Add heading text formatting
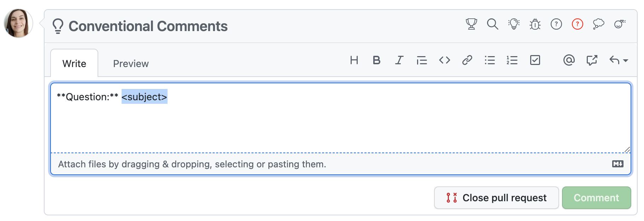Image resolution: width=644 pixels, height=221 pixels. point(354,60)
